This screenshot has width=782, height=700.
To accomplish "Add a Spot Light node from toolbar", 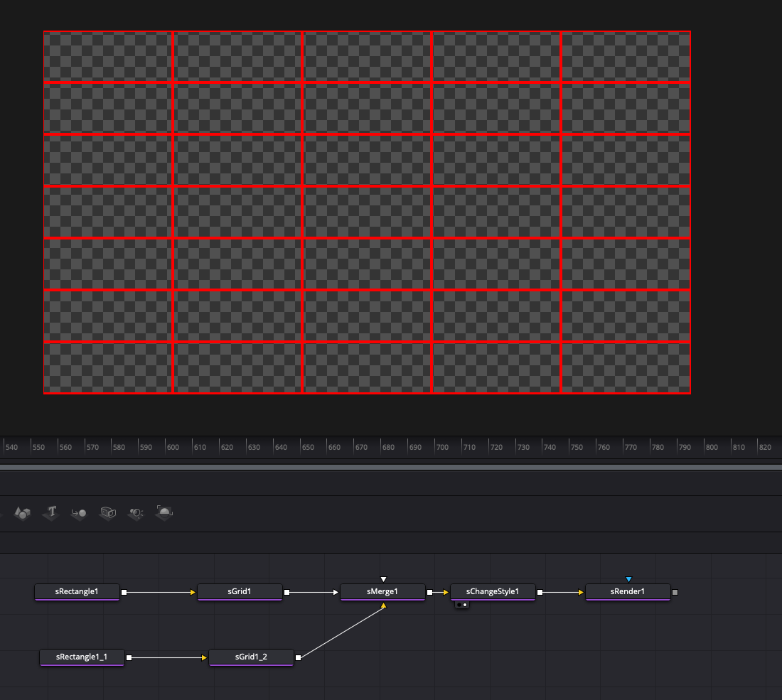I will [136, 512].
